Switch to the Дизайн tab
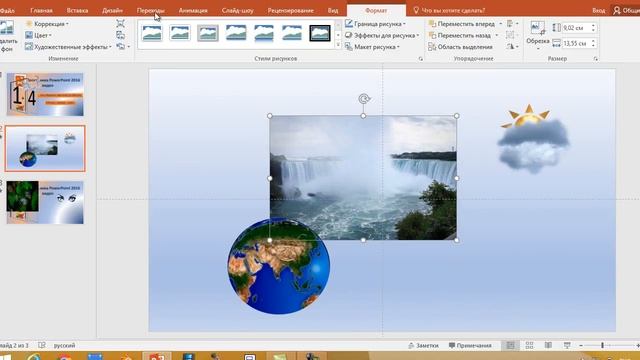The height and width of the screenshot is (360, 640). point(112,11)
